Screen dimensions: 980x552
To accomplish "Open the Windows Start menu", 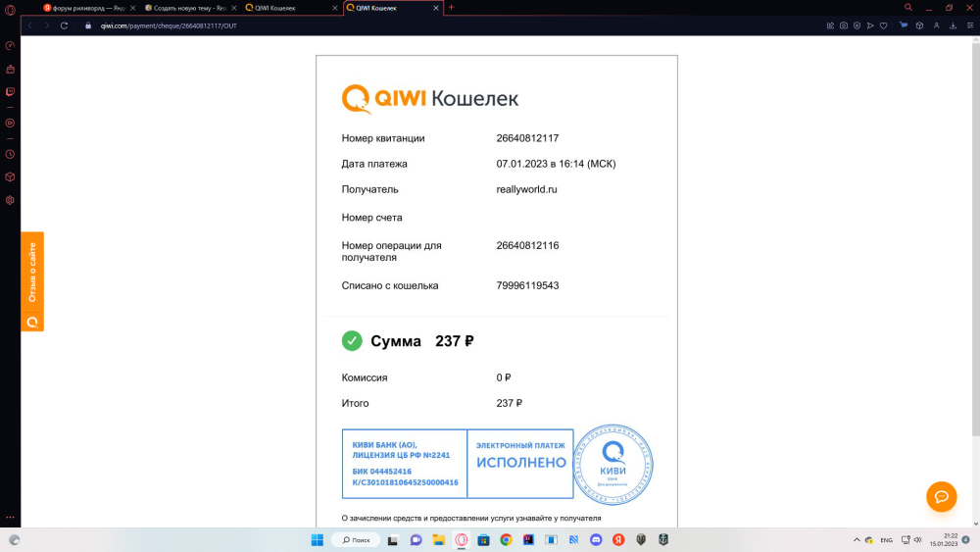I will [x=318, y=540].
